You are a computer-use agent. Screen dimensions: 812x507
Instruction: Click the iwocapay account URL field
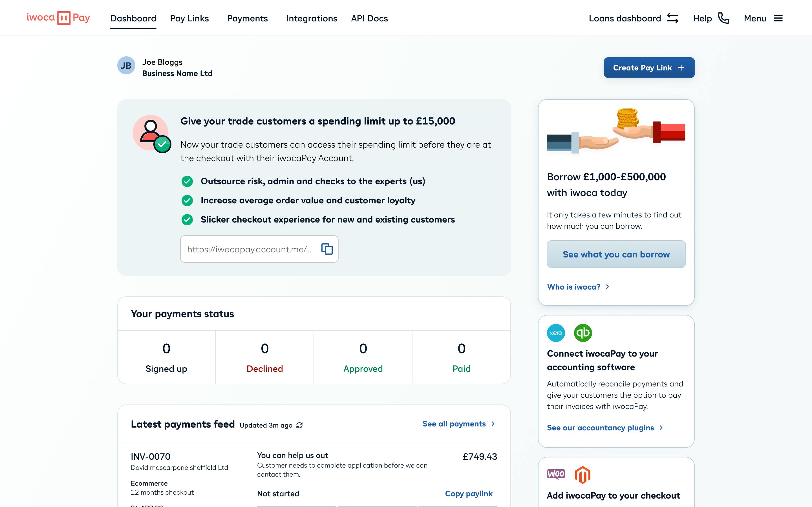pos(249,249)
